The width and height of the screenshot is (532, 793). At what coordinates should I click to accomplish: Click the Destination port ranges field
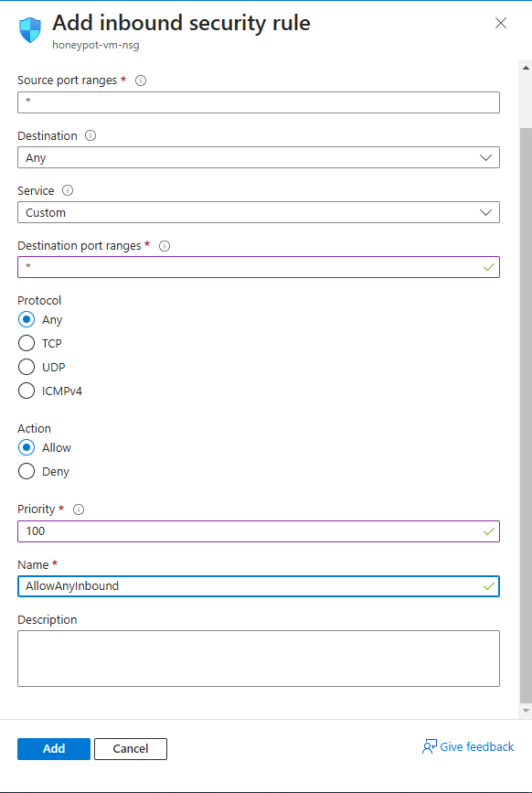(x=259, y=267)
